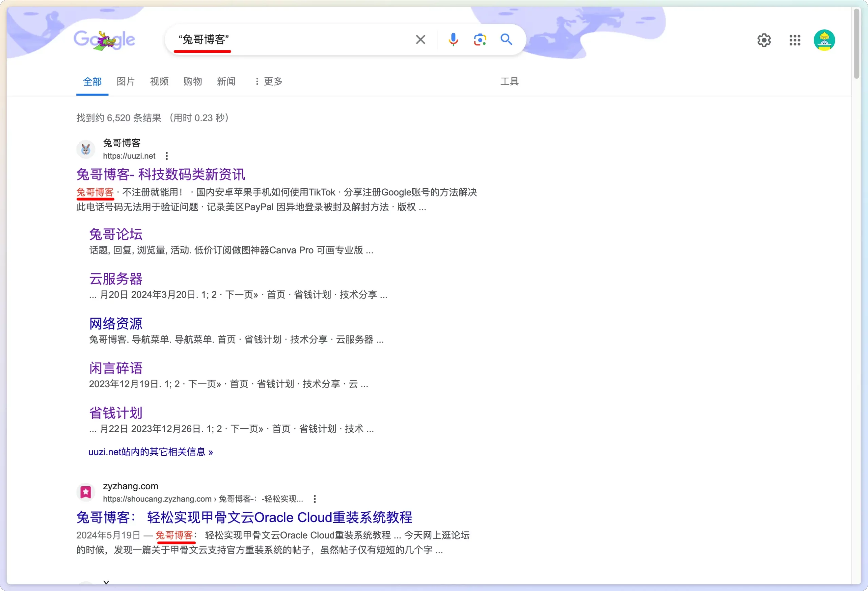868x591 pixels.
Task: Expand the 更多 menu
Action: [x=268, y=81]
